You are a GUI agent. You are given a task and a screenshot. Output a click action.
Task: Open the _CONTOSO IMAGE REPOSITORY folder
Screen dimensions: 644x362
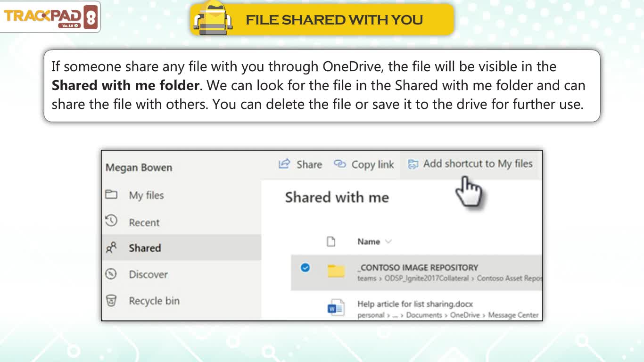417,267
